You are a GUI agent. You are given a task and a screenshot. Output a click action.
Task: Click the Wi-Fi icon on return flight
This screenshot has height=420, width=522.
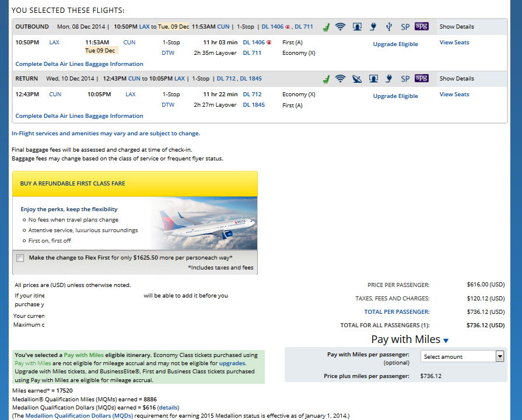pos(341,79)
